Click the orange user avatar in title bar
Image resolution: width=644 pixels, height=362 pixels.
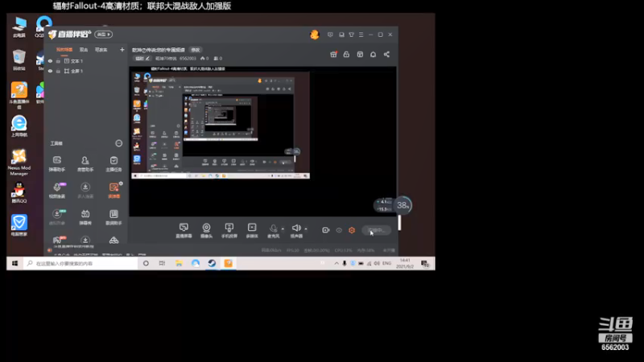(x=315, y=35)
